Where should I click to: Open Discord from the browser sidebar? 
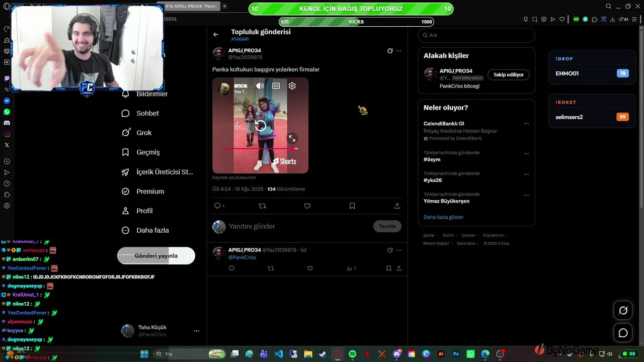pyautogui.click(x=7, y=123)
